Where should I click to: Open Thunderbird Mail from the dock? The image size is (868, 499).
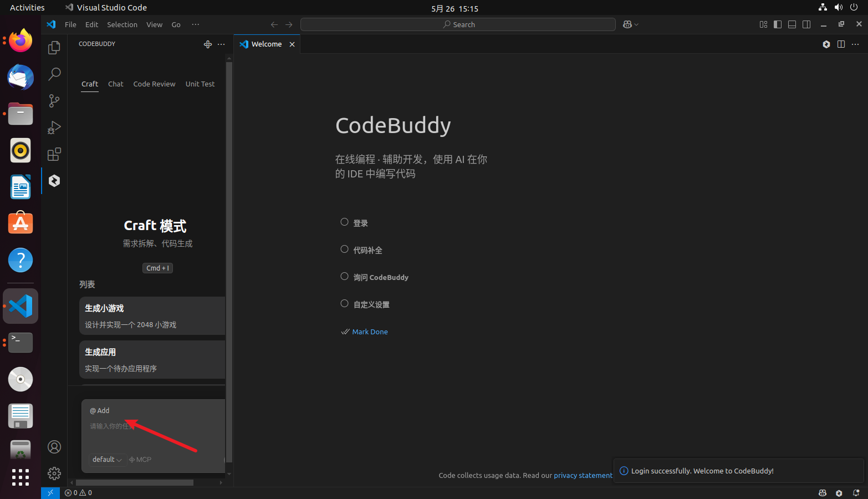[21, 77]
